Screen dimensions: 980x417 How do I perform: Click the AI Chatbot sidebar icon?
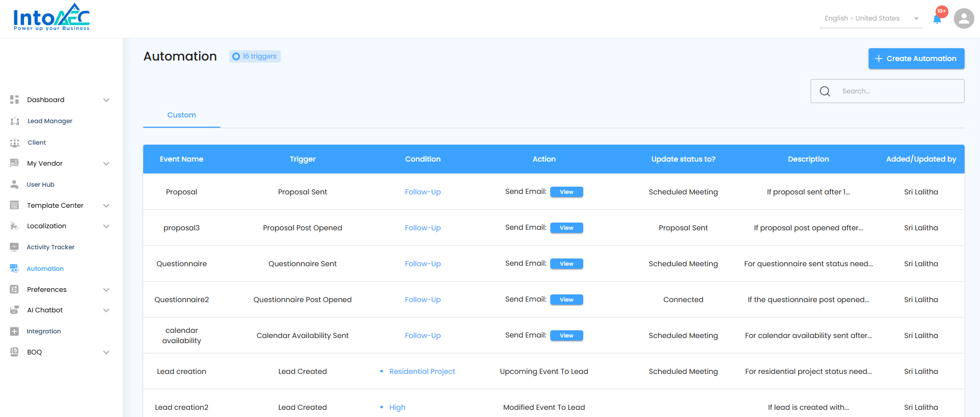point(14,310)
